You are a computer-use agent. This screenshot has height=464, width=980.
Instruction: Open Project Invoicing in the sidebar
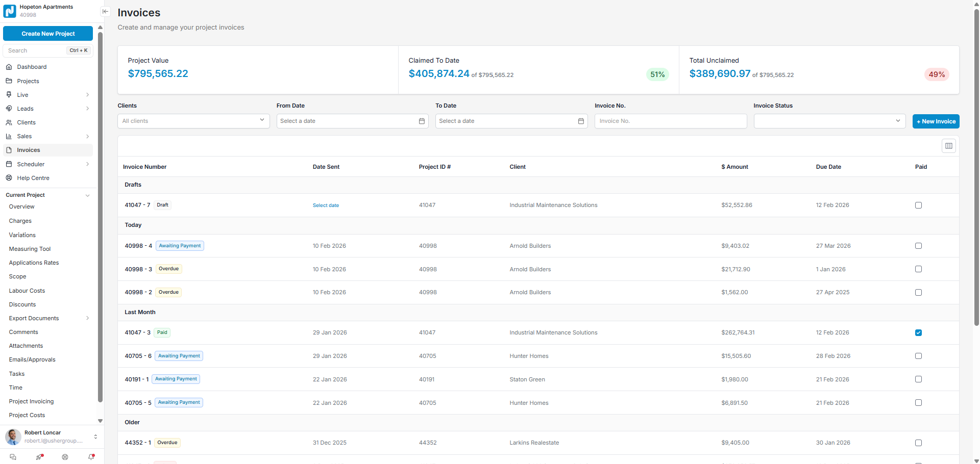(x=31, y=401)
